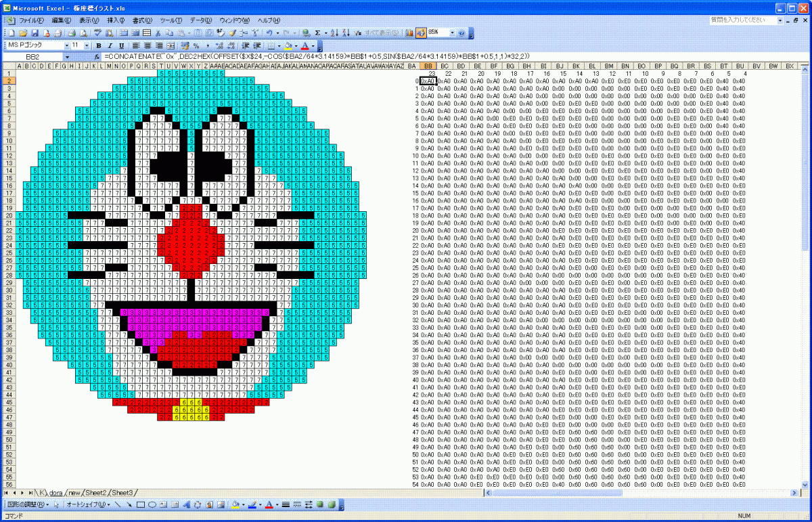
Task: Open the File (ファイル) menu
Action: coord(32,20)
